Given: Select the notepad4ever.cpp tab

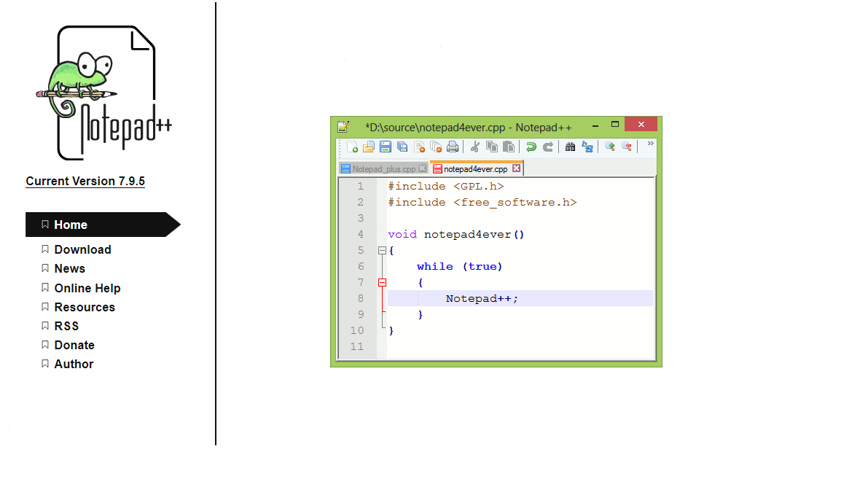Looking at the screenshot, I should pos(475,169).
